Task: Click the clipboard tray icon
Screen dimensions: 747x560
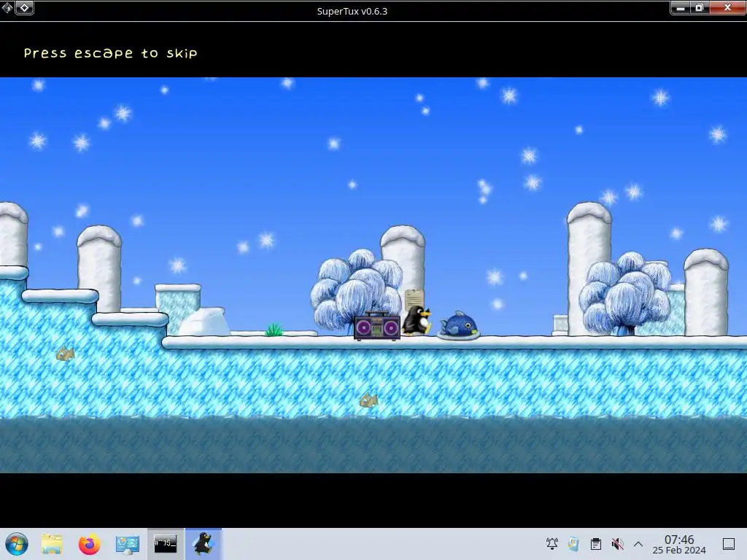Action: (x=595, y=544)
